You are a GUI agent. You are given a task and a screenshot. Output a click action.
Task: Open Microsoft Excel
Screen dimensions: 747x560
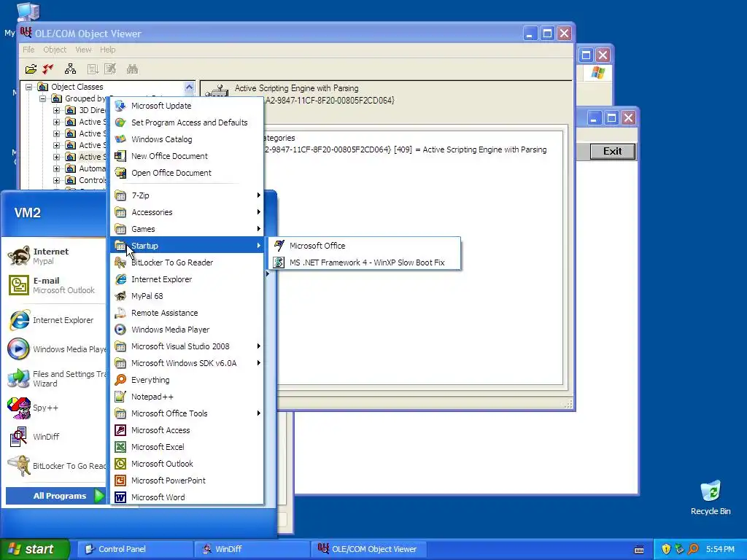pos(187,447)
